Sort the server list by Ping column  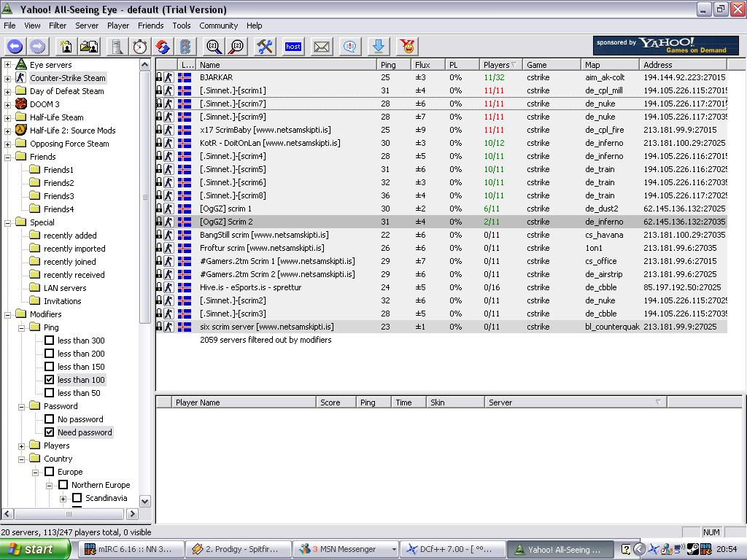pyautogui.click(x=393, y=65)
